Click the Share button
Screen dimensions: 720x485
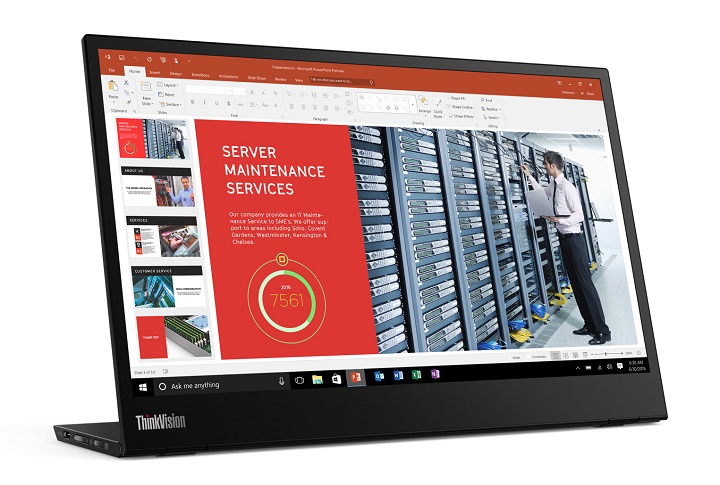click(588, 94)
